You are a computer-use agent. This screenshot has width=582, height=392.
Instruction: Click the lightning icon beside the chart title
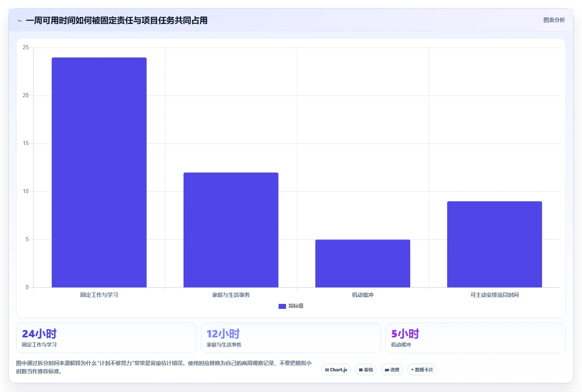pyautogui.click(x=19, y=21)
